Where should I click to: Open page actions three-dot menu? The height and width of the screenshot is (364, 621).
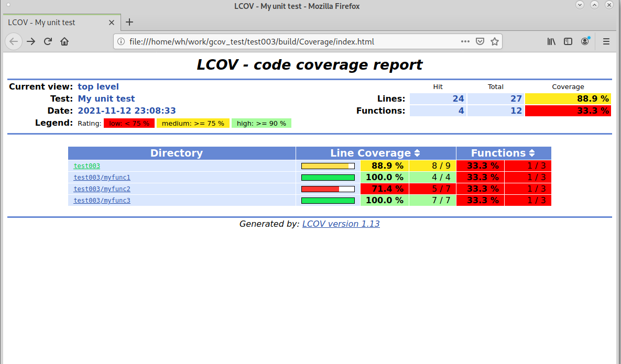[x=465, y=41]
